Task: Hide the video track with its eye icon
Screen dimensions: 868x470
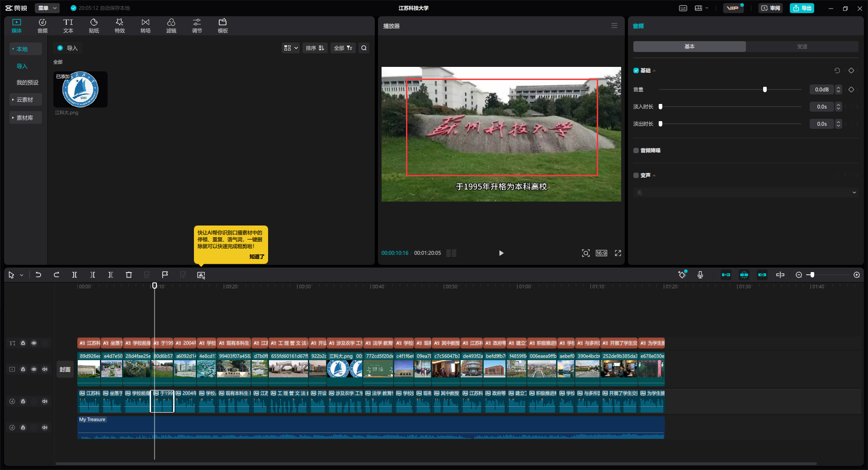Action: coord(34,369)
